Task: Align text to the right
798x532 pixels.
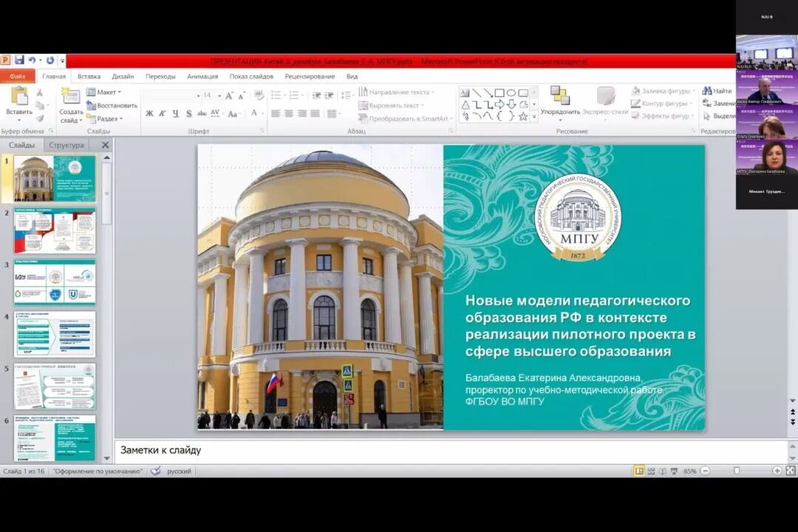Action: coord(302,114)
